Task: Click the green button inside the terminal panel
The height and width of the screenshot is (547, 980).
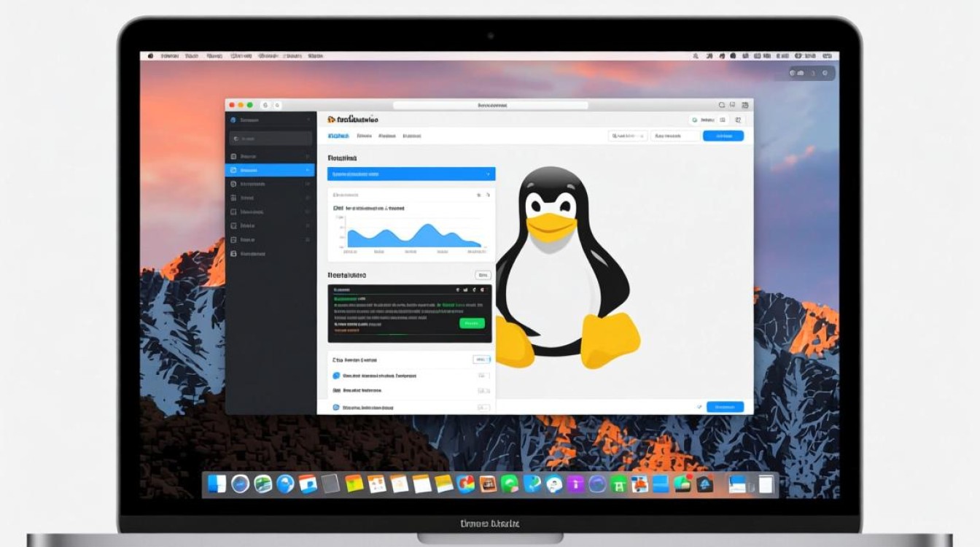Action: pyautogui.click(x=472, y=323)
